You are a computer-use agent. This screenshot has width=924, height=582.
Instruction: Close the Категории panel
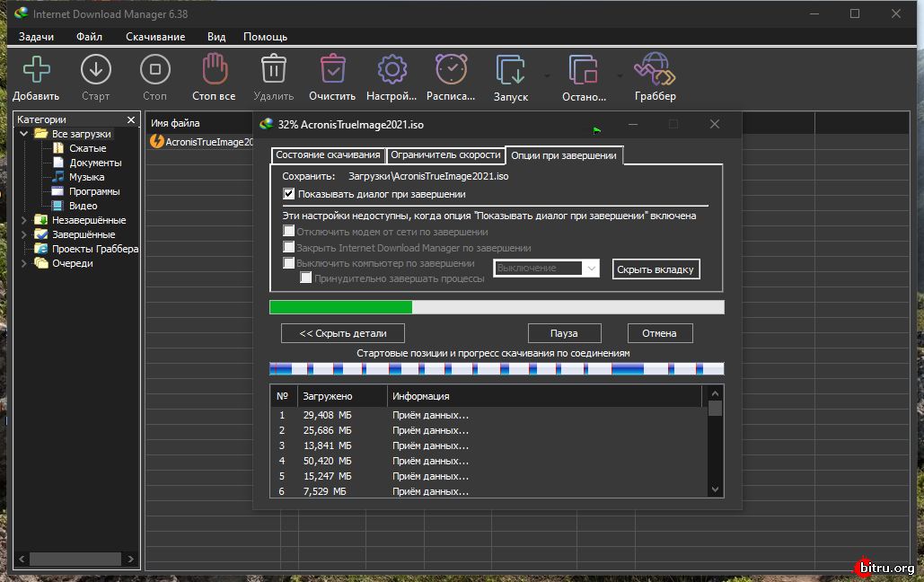[131, 119]
